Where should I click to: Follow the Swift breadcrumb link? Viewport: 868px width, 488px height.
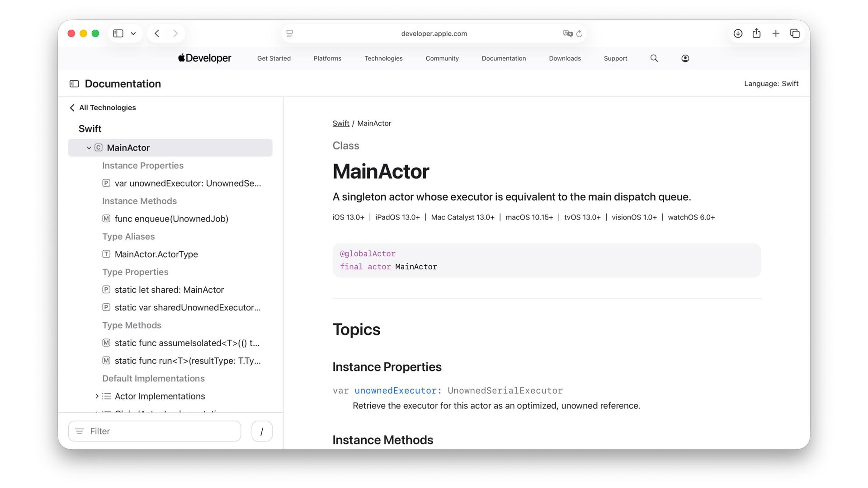[340, 123]
